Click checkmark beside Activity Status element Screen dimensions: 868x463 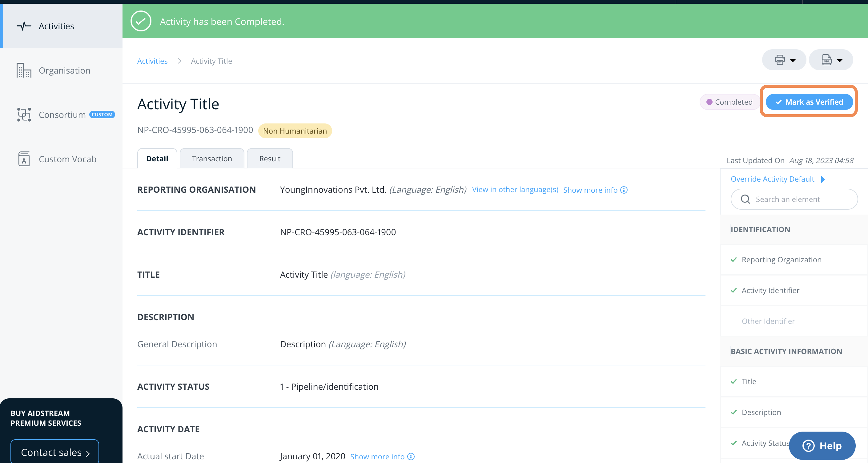(733, 443)
